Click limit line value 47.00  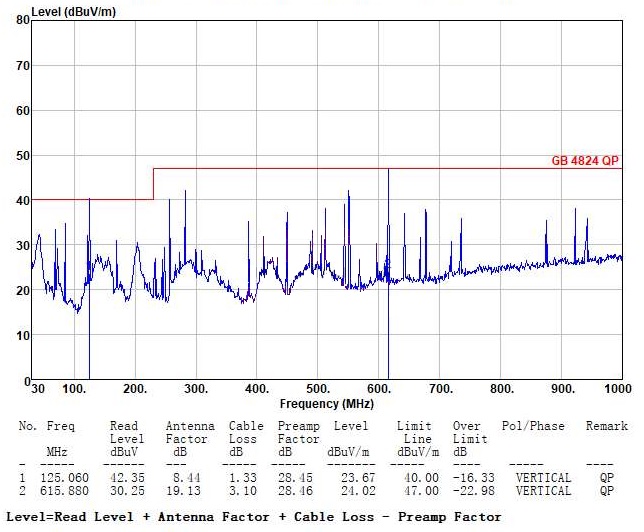[421, 491]
